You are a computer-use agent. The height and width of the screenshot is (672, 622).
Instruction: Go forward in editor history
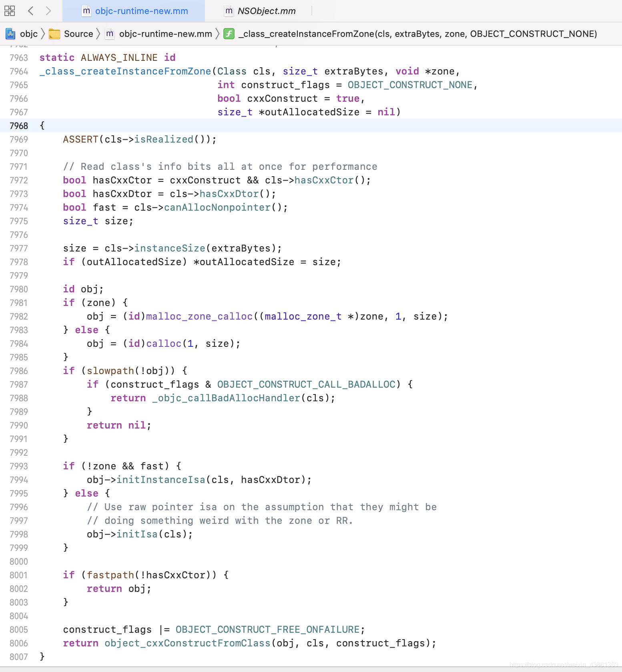(x=48, y=11)
